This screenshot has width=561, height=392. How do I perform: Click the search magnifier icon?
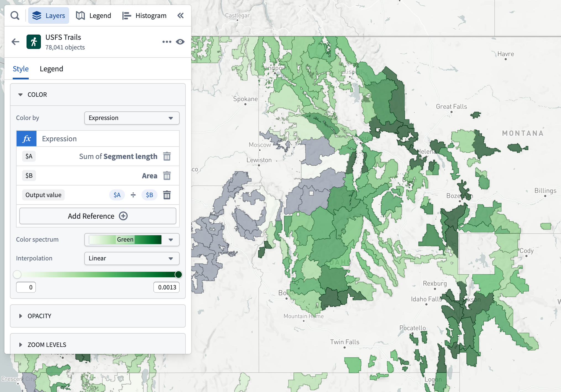coord(15,16)
